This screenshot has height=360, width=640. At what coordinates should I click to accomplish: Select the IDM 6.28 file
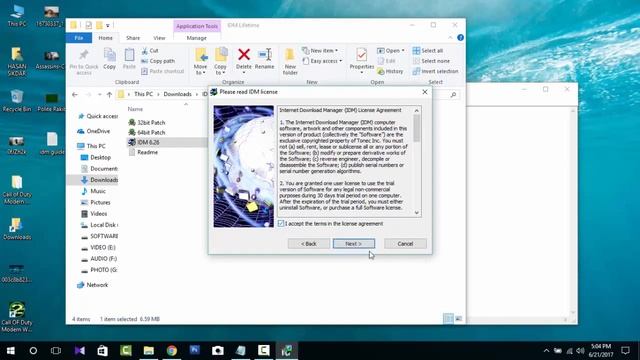(144, 142)
